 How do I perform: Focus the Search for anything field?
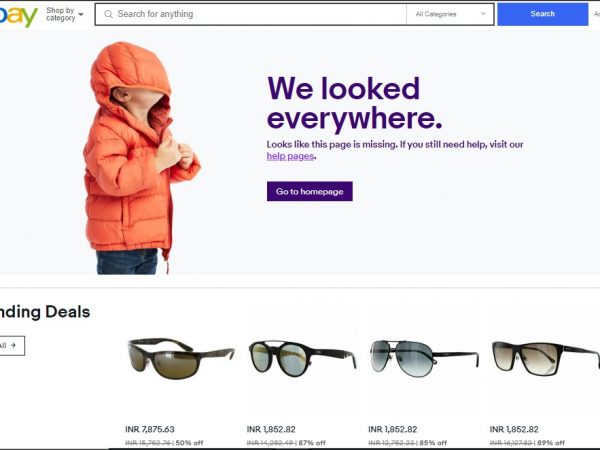(251, 14)
